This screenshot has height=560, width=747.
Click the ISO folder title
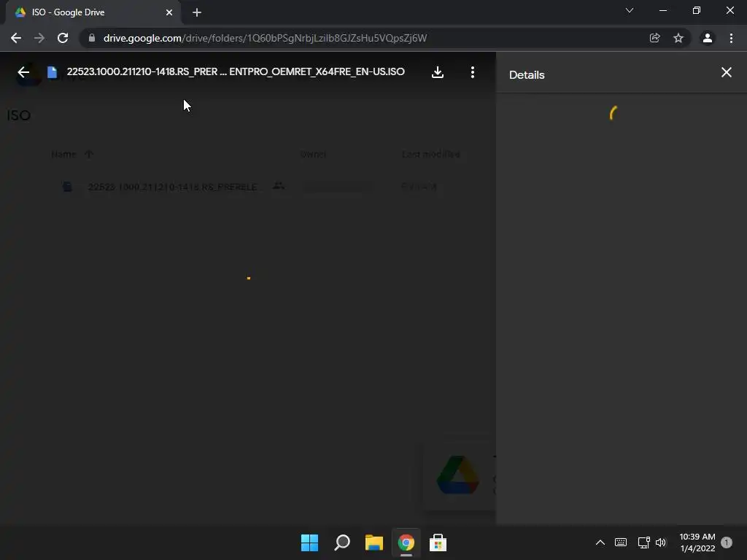pyautogui.click(x=18, y=115)
